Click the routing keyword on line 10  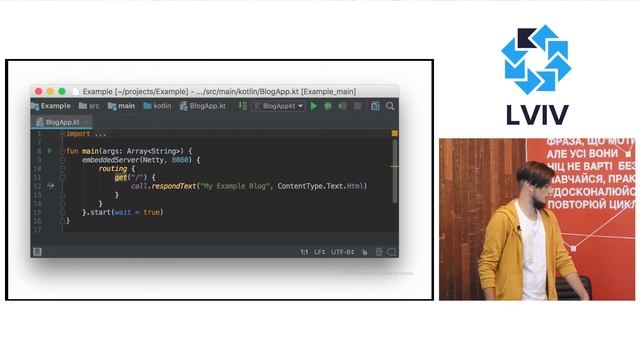(x=113, y=169)
